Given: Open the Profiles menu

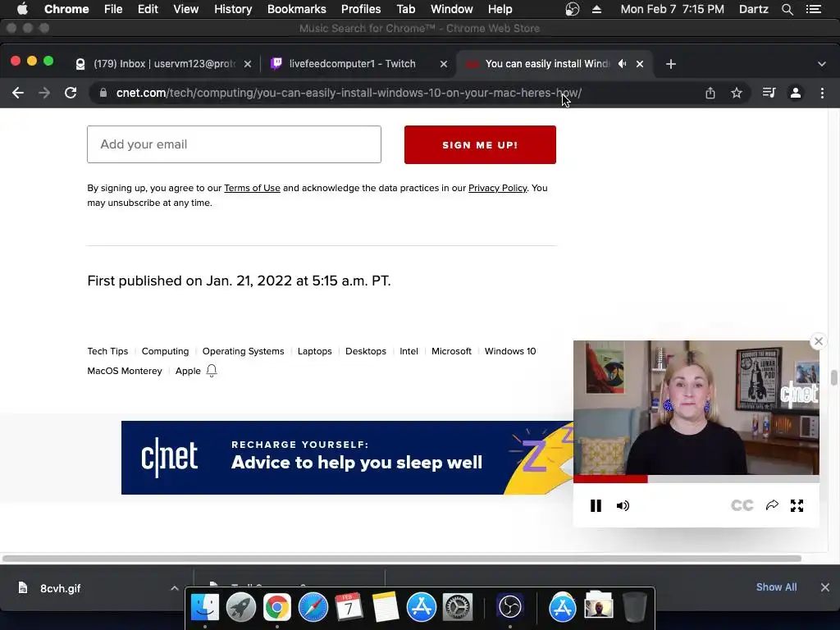Looking at the screenshot, I should (x=361, y=9).
